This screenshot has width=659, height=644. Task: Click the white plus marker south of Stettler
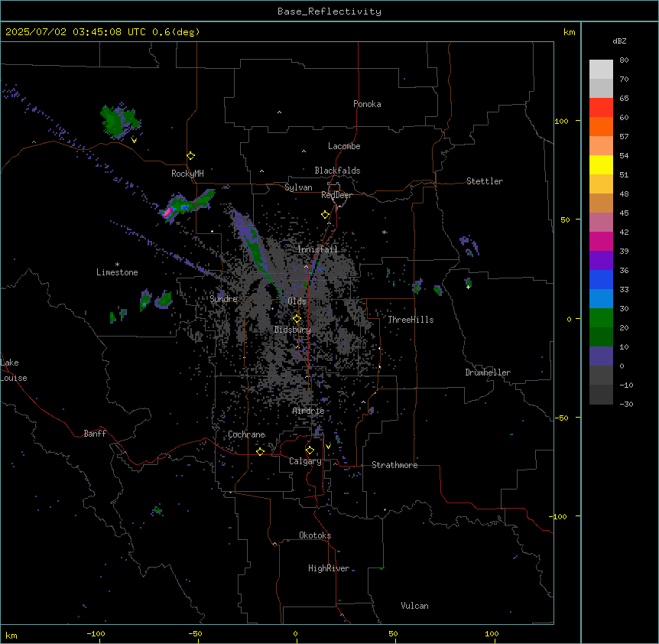pyautogui.click(x=468, y=287)
